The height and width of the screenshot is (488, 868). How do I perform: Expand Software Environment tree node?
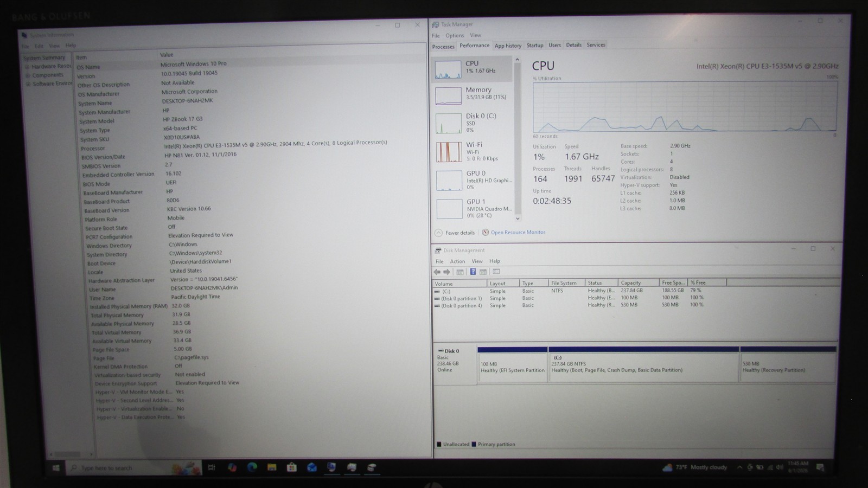click(x=28, y=84)
